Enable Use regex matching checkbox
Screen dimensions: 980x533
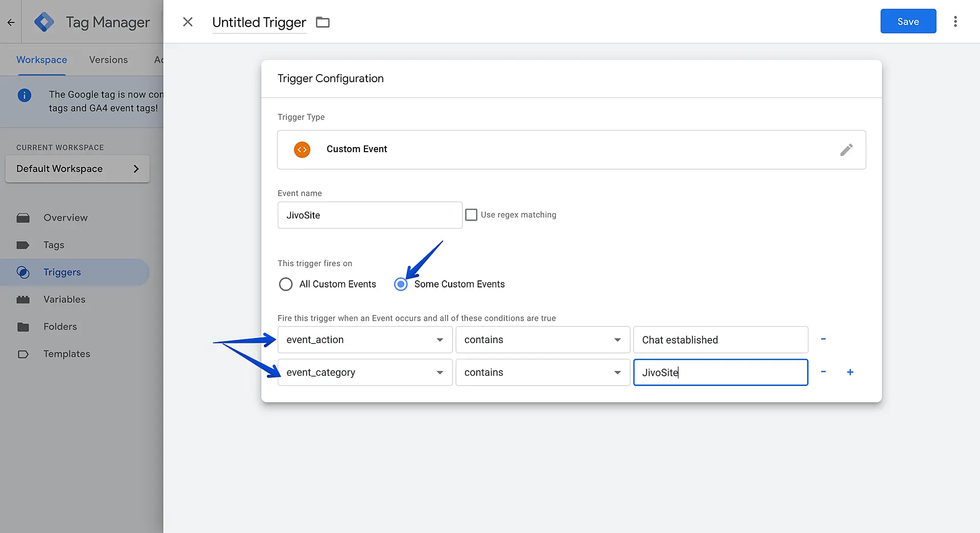coord(471,215)
